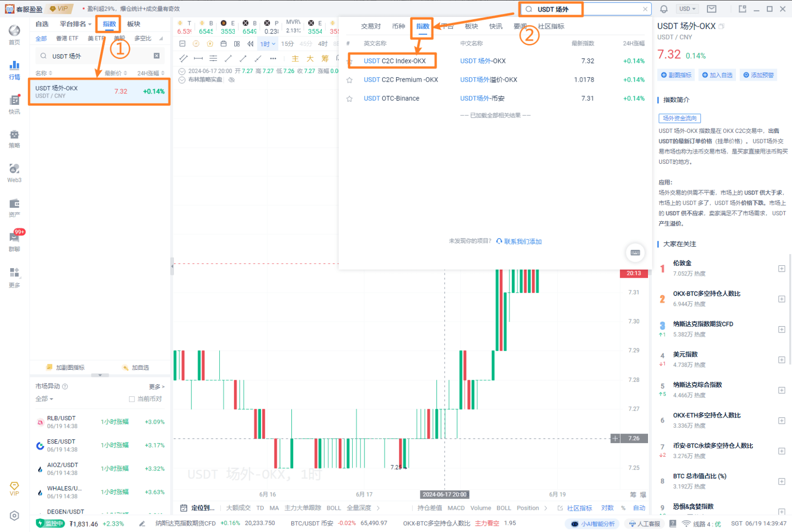Screen dimensions: 792x532
Task: Select the 香港 ETF filter tab
Action: tap(67, 39)
